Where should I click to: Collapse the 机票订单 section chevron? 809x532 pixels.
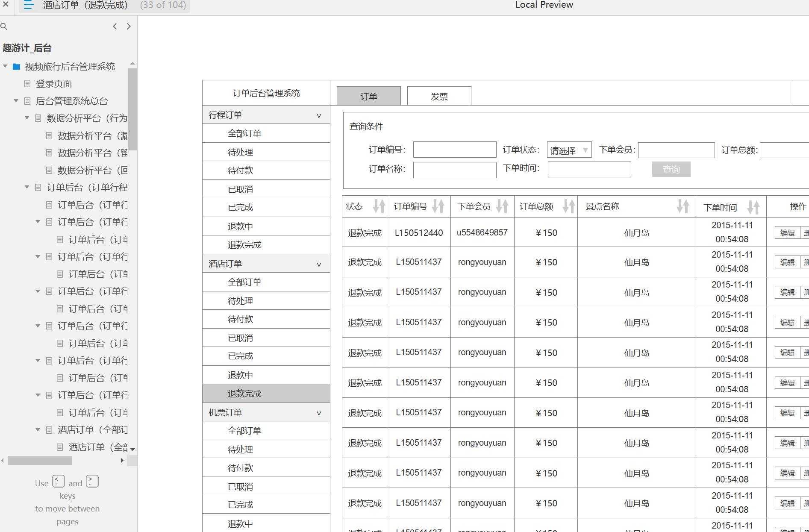pos(318,413)
